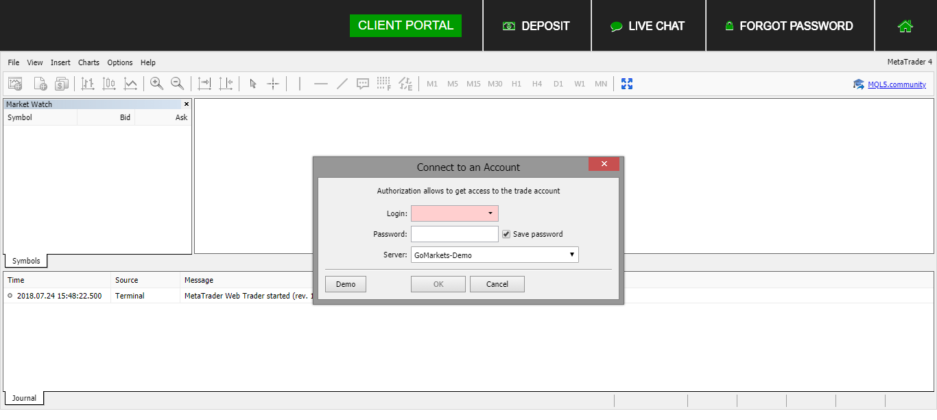937x420 pixels.
Task: Open the Charts menu
Action: coord(89,62)
